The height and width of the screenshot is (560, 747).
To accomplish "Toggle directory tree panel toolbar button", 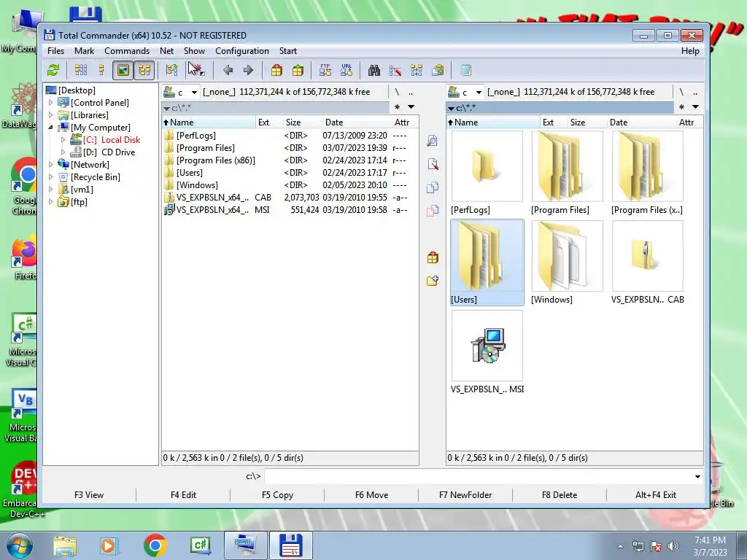I will point(144,71).
